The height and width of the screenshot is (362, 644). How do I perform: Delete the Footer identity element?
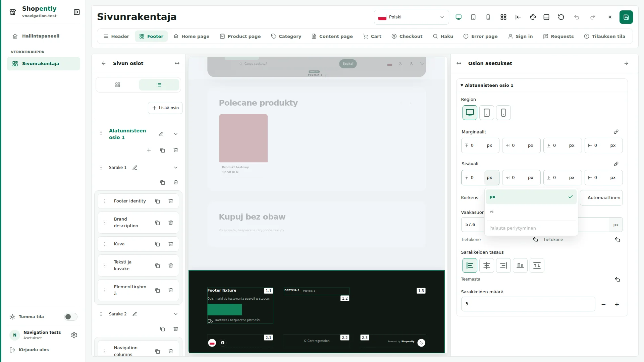point(171,201)
